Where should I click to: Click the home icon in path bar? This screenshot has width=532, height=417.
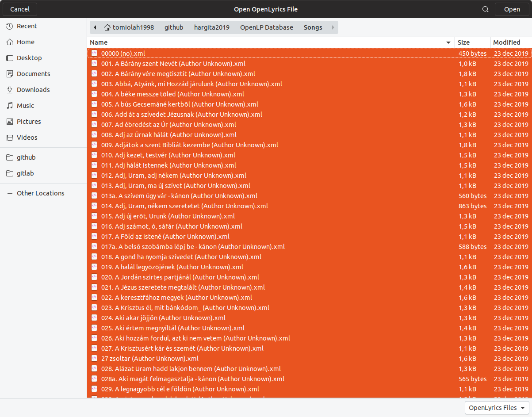[107, 27]
